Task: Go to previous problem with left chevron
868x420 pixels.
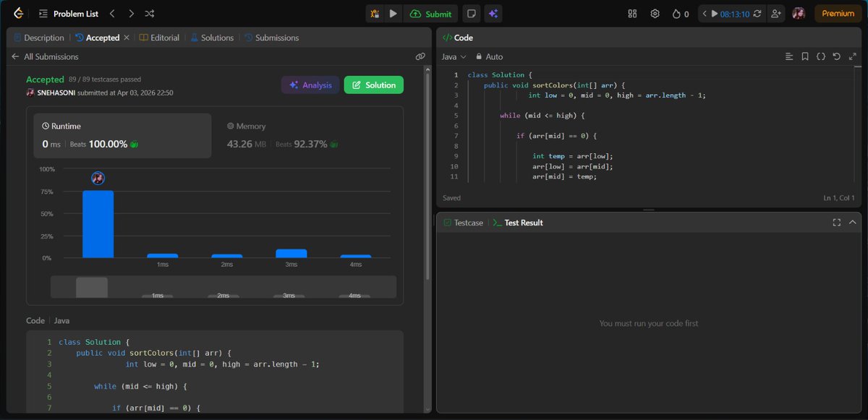Action: [111, 13]
